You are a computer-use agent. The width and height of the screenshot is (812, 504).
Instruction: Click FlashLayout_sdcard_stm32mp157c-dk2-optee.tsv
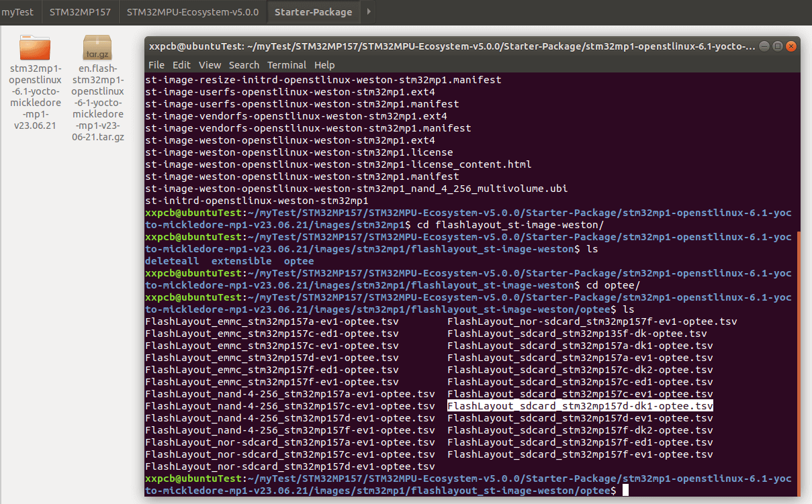(x=580, y=370)
